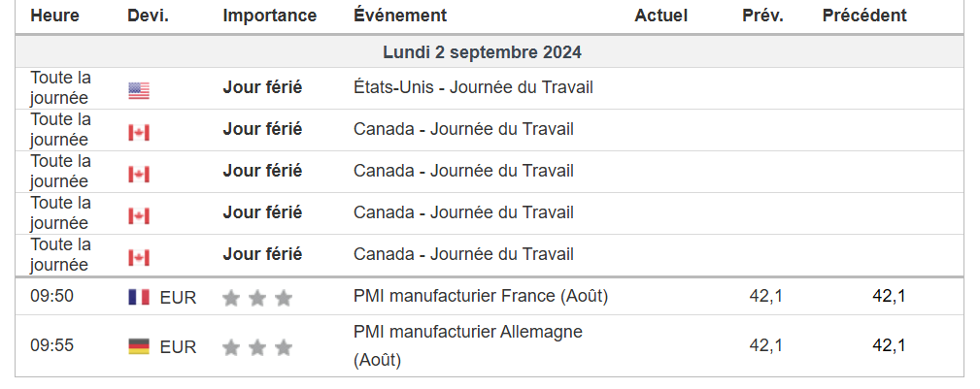Click the United States flag icon
The image size is (980, 389).
click(139, 91)
